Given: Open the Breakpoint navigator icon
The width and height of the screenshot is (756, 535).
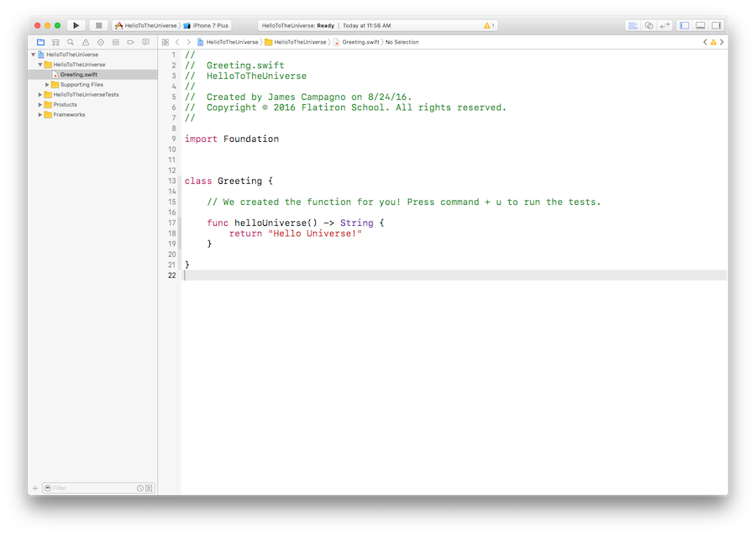Looking at the screenshot, I should pyautogui.click(x=130, y=42).
